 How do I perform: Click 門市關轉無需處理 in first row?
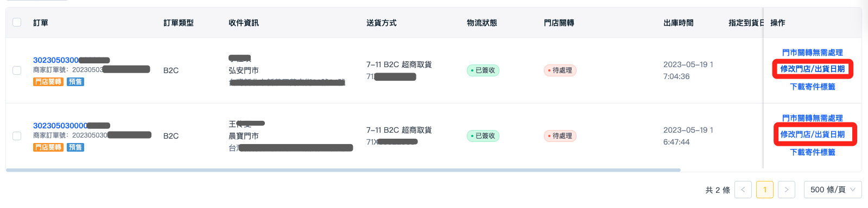tap(813, 53)
